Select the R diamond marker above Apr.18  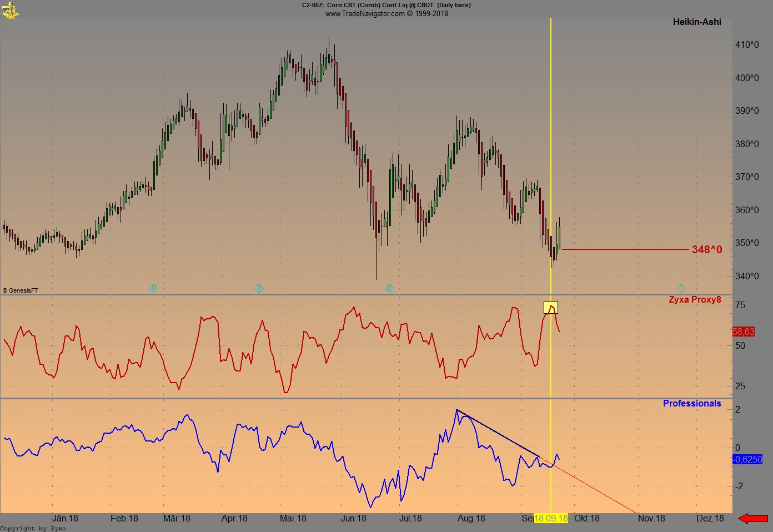(259, 288)
